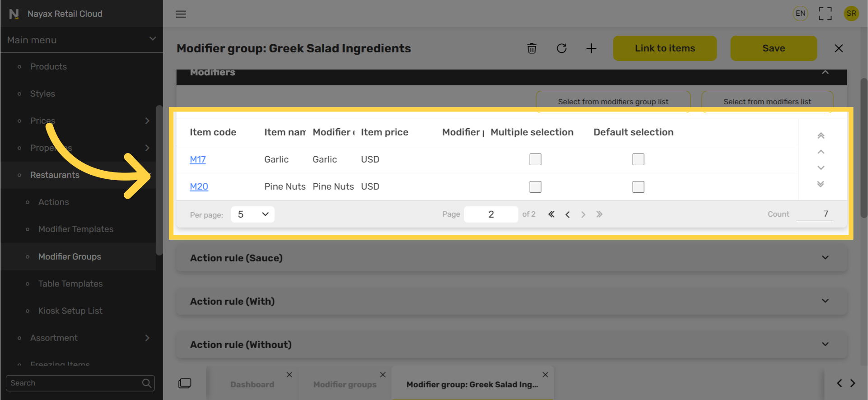Open Modifier Templates menu item
868x400 pixels.
tap(76, 229)
